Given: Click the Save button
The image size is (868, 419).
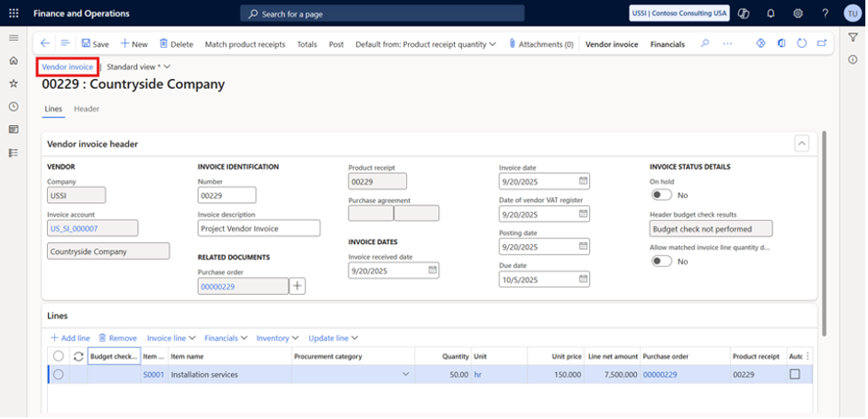Looking at the screenshot, I should pos(95,44).
